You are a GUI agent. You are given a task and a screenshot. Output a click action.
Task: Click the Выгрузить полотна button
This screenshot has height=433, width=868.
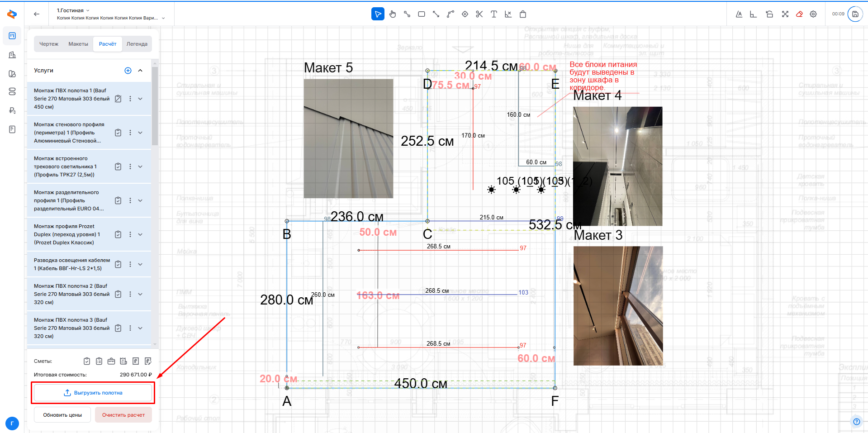(93, 393)
